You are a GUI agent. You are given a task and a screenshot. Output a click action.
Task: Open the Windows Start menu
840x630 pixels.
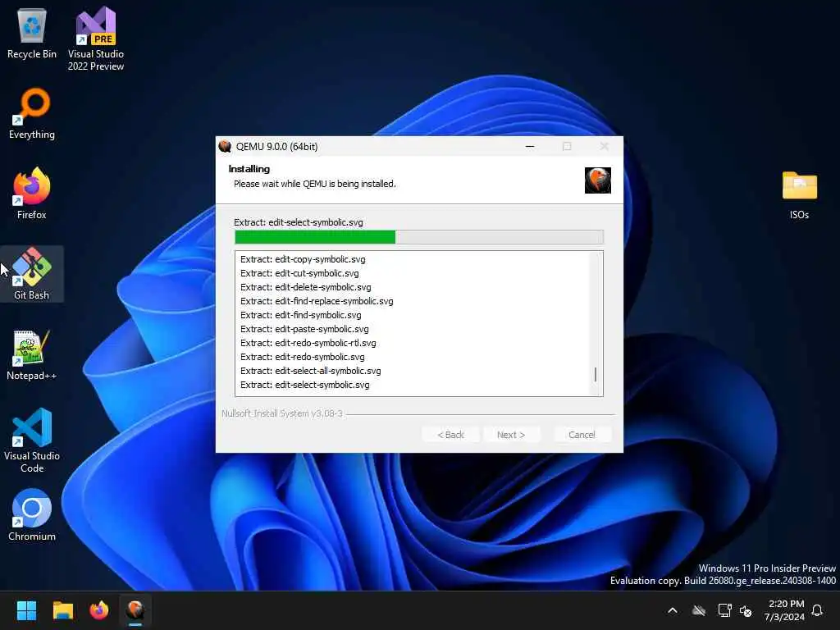pyautogui.click(x=26, y=610)
